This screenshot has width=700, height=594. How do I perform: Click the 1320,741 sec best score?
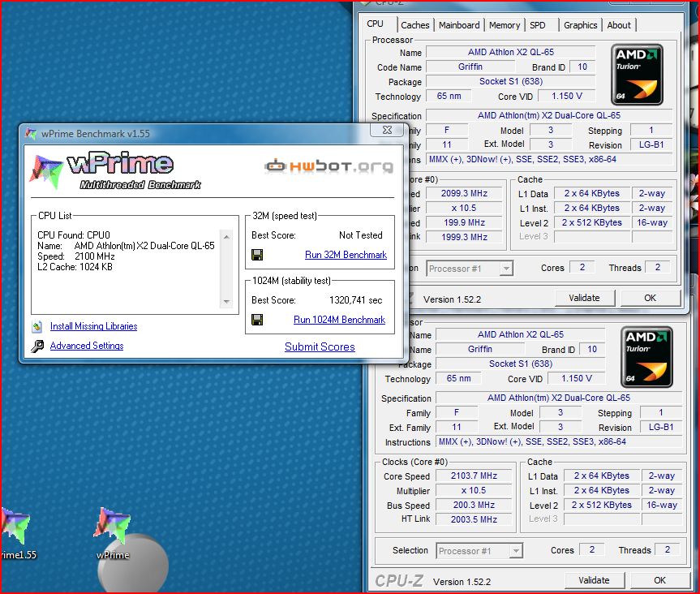tap(356, 300)
